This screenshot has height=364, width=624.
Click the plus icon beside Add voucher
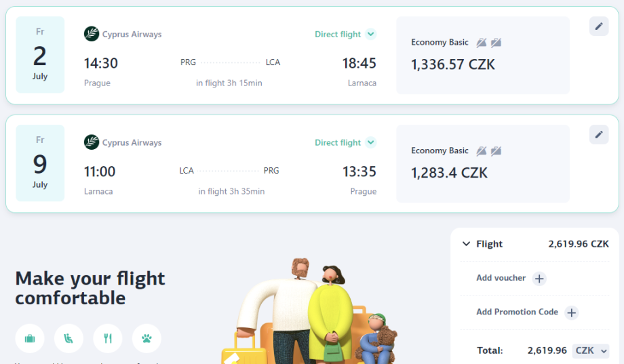coord(539,279)
